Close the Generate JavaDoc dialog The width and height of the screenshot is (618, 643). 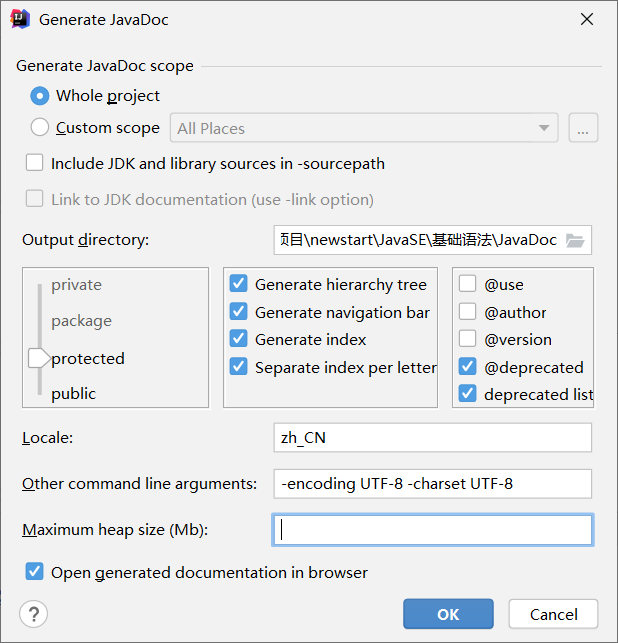coord(588,19)
